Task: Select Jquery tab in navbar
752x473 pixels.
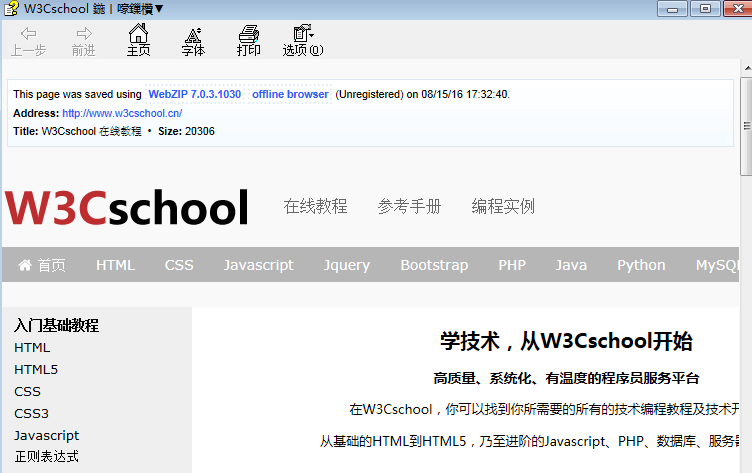Action: pos(347,265)
